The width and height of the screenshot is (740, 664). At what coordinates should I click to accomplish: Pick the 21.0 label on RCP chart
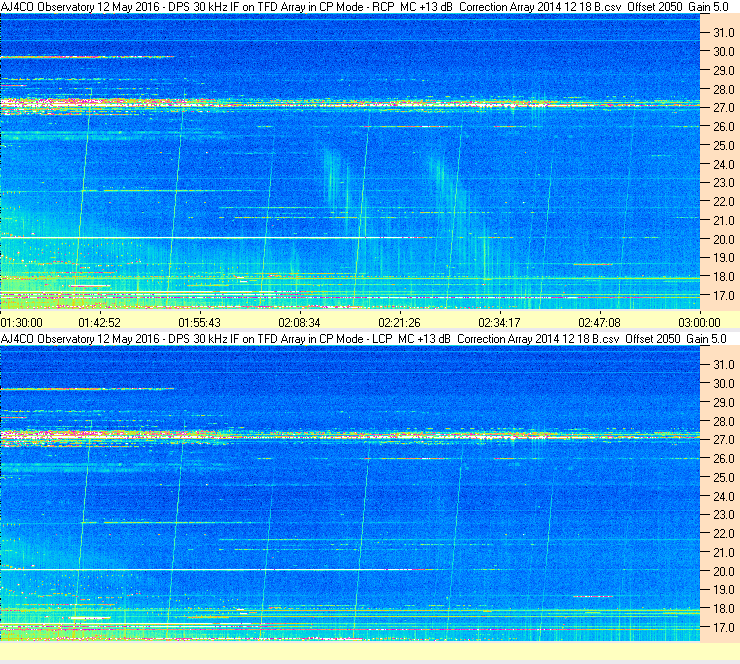724,220
